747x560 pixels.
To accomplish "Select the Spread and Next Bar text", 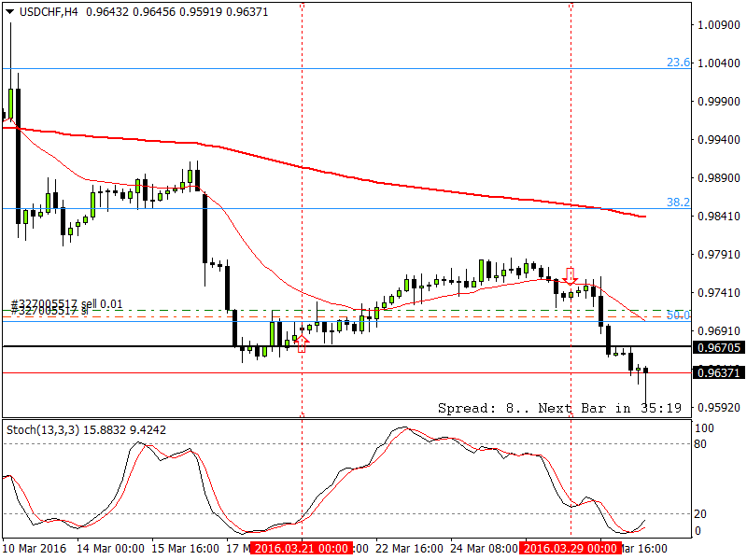I will (x=559, y=408).
